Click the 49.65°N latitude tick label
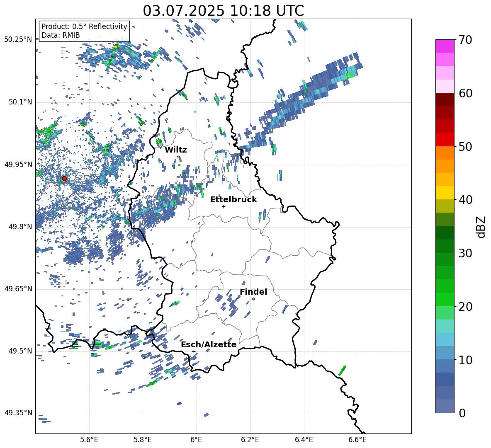Screen dimensions: 491x448 (x=18, y=289)
